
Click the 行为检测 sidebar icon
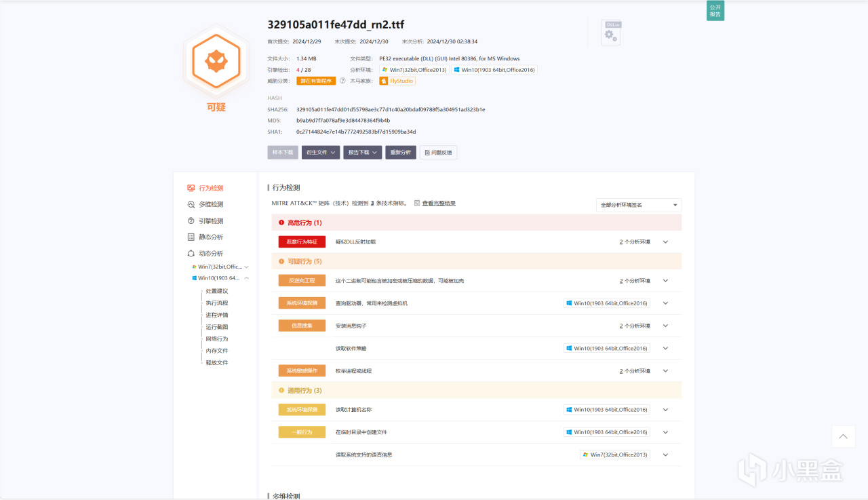pyautogui.click(x=191, y=188)
